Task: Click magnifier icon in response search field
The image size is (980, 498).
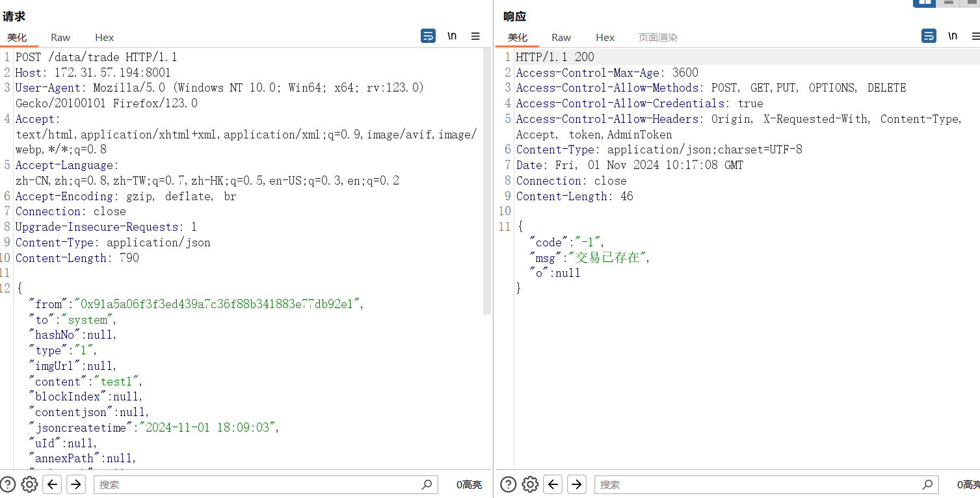Action: 927,484
